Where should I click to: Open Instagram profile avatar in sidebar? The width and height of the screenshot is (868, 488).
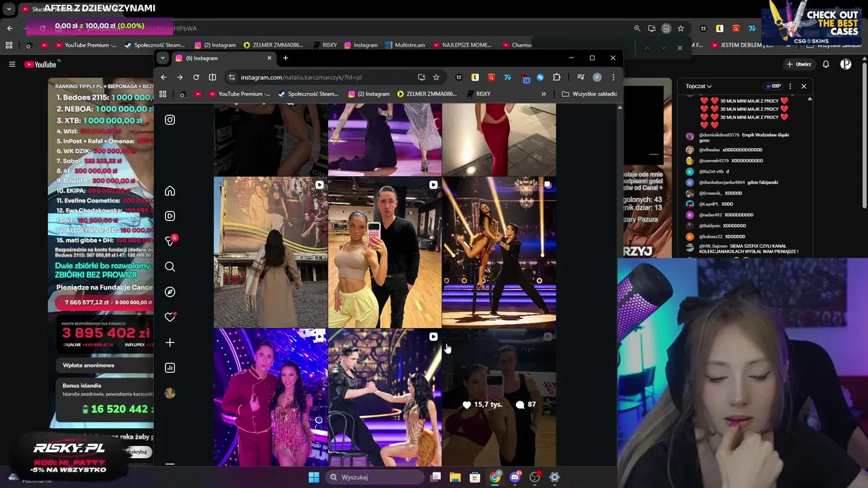(170, 393)
